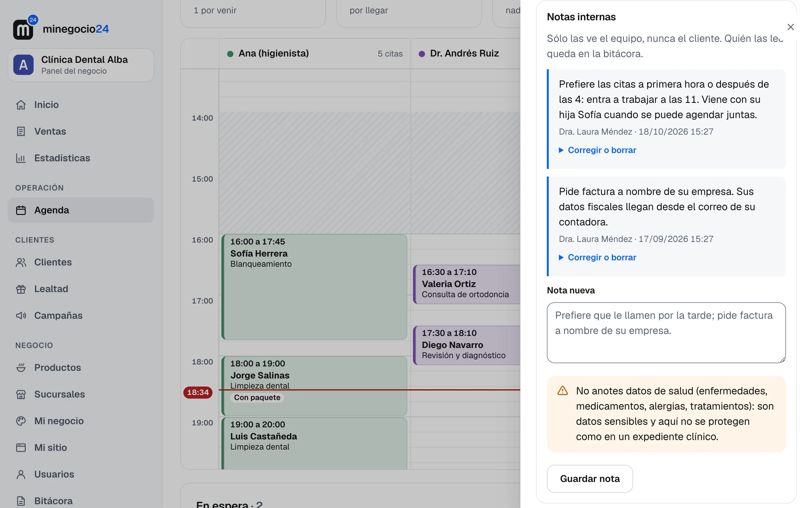This screenshot has height=508, width=812.
Task: Open Mi negocio in the sidebar
Action: tap(81, 421)
